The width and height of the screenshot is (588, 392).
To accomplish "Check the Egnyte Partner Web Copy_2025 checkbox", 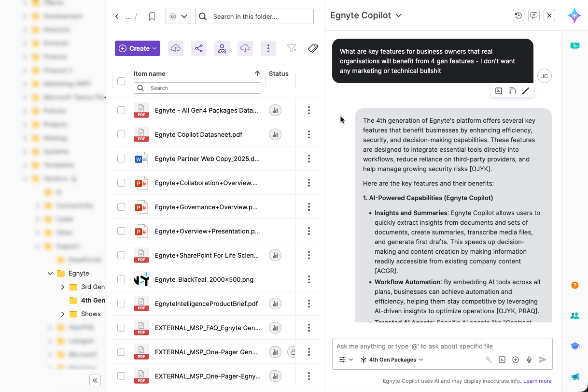I will click(121, 159).
